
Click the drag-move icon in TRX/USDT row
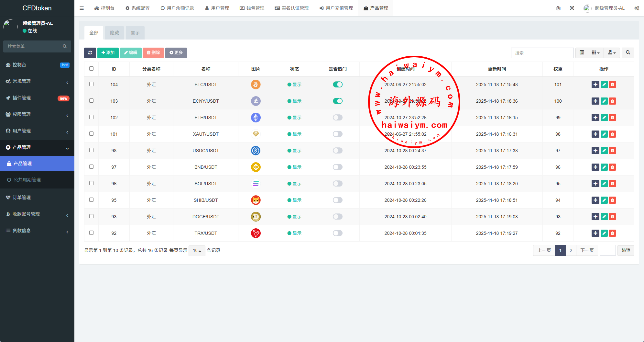tap(595, 233)
